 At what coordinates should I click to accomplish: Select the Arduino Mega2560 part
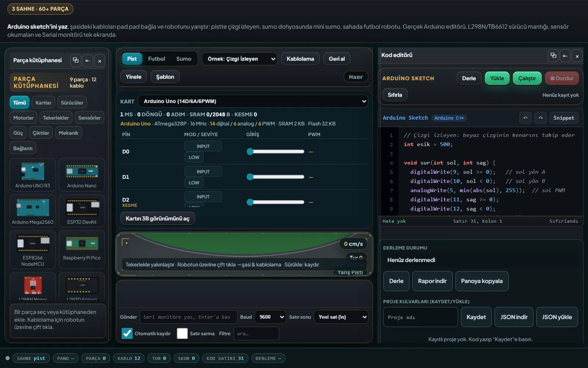pos(33,211)
